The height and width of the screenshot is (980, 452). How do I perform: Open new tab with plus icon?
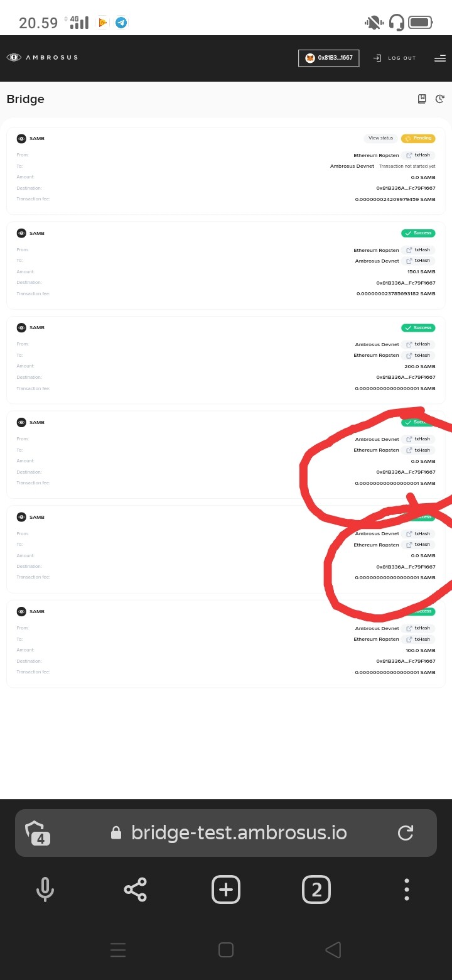[226, 890]
